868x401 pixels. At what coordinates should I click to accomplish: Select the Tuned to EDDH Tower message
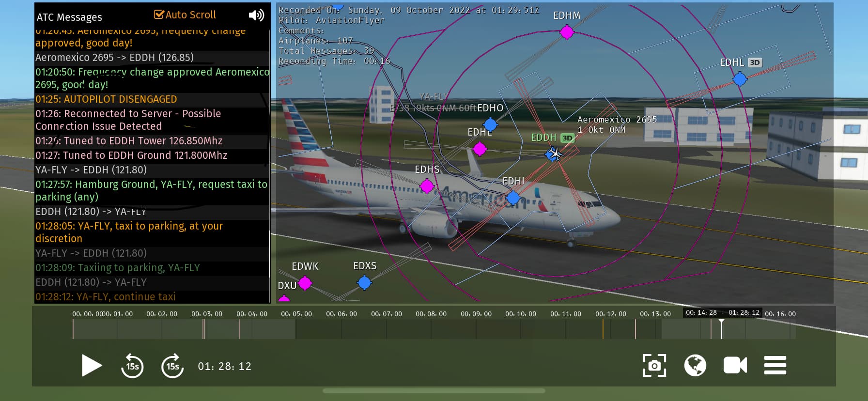click(152, 141)
